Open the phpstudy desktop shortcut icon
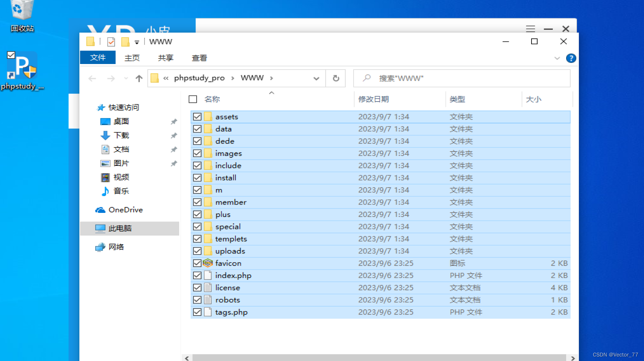644x361 pixels. (x=22, y=71)
